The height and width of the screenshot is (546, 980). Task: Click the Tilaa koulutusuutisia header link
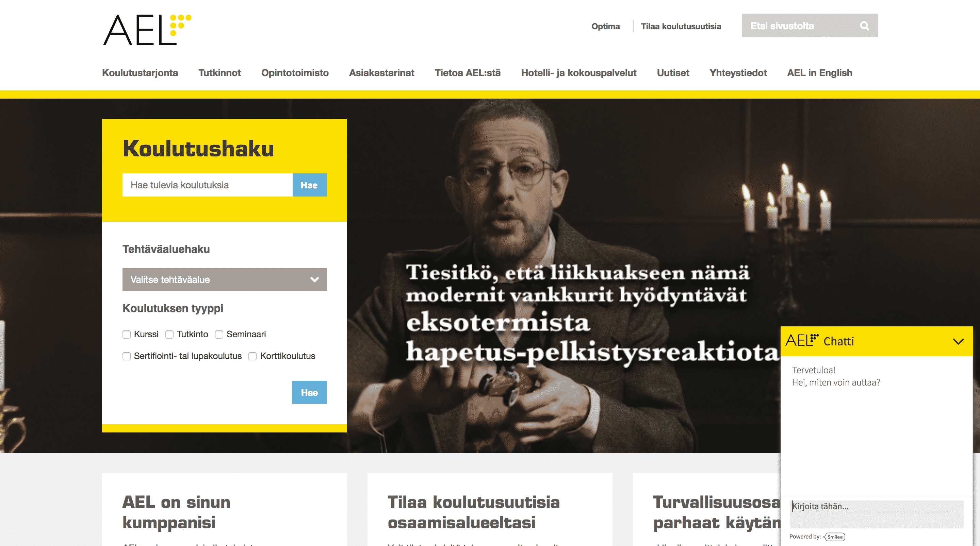(x=681, y=26)
